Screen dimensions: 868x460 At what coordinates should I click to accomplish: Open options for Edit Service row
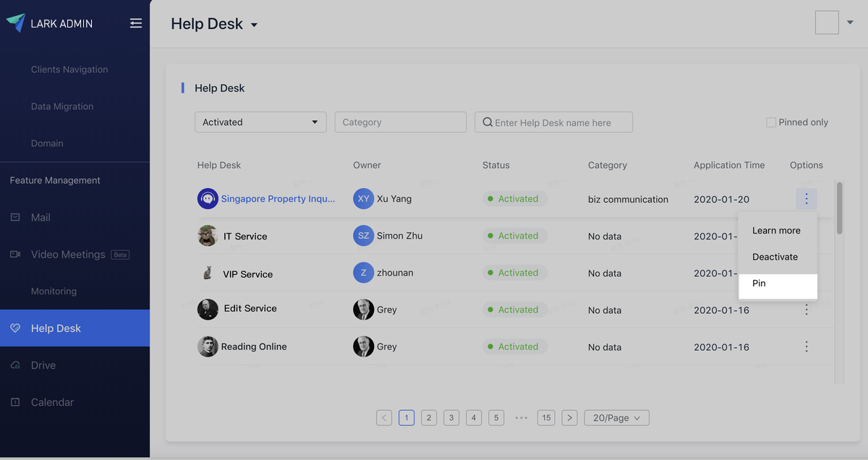point(807,310)
